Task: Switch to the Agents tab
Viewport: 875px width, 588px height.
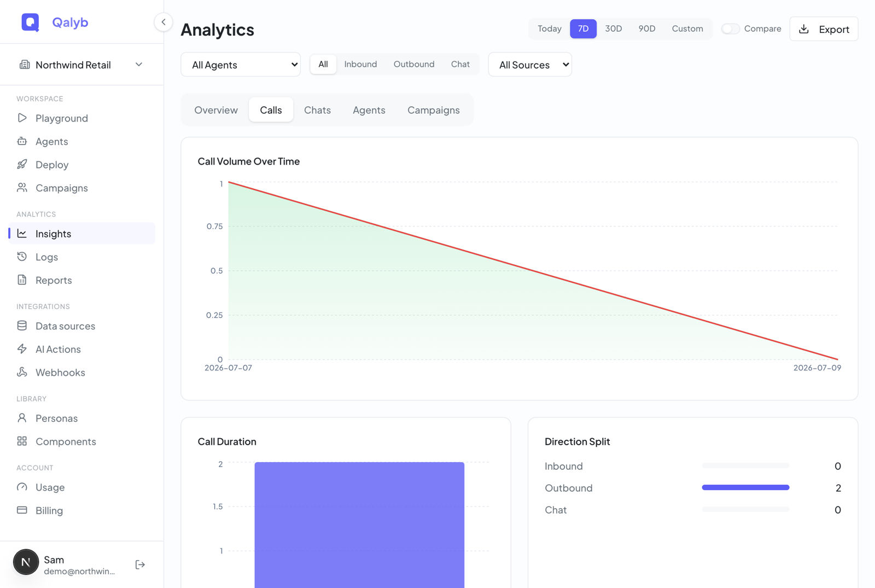Action: click(x=369, y=110)
